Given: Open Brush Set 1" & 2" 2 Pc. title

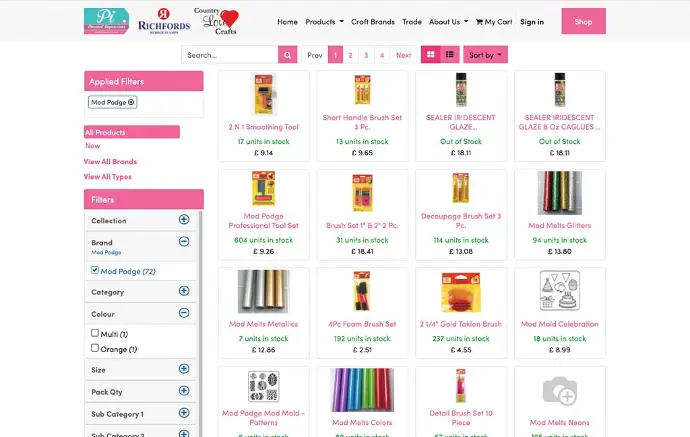Looking at the screenshot, I should [362, 225].
